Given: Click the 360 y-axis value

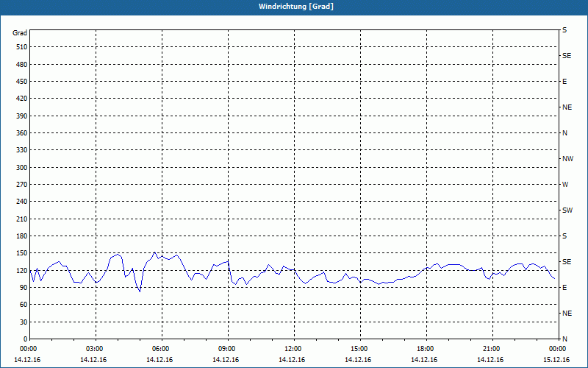Looking at the screenshot, I should point(22,133).
